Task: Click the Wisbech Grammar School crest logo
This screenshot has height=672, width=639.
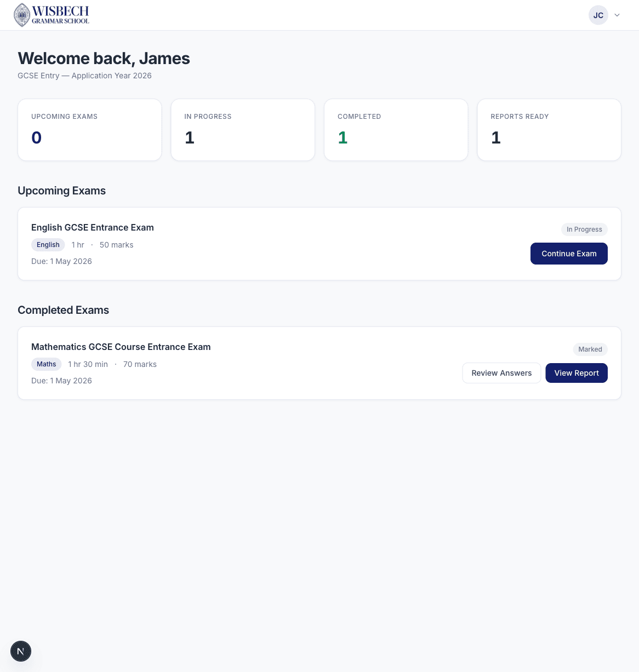Action: [x=22, y=15]
